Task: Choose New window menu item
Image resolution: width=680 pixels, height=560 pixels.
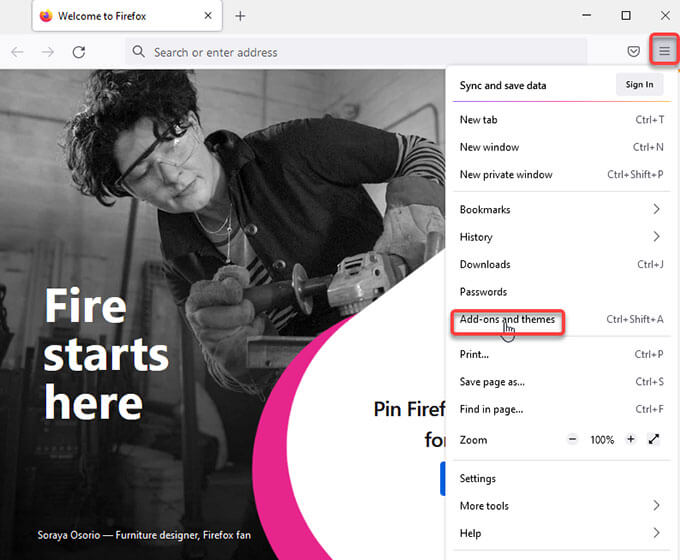Action: [561, 147]
